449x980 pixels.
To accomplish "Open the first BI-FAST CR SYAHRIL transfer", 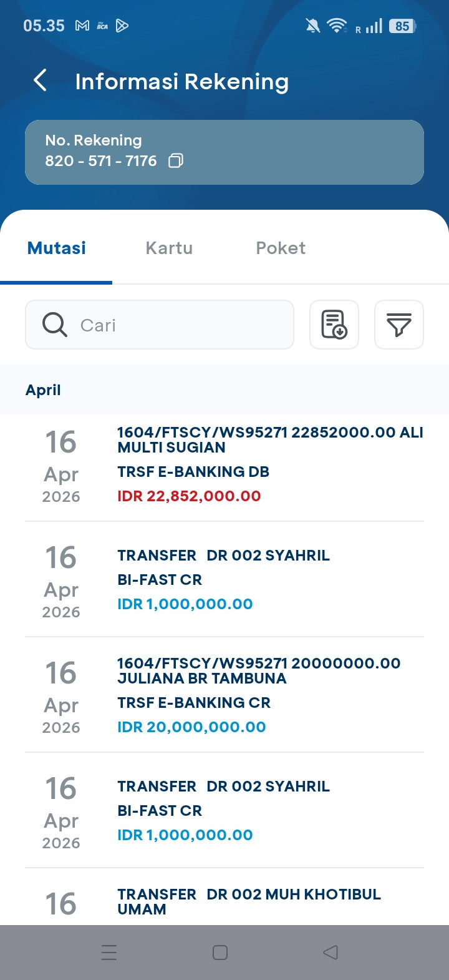I will pos(224,579).
